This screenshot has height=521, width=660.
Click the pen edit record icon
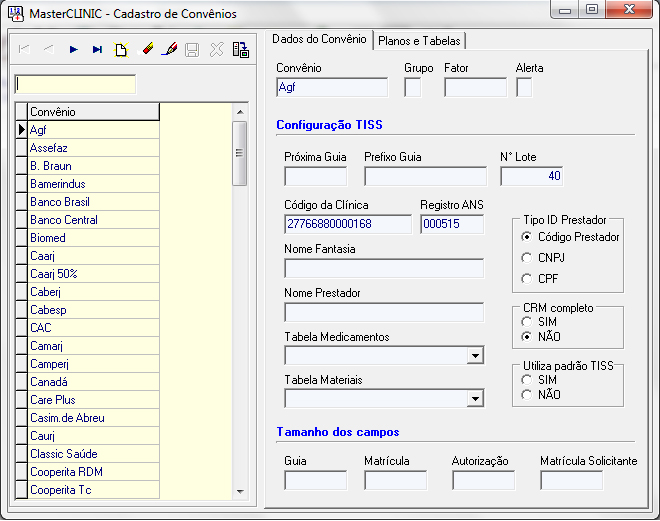tap(169, 50)
